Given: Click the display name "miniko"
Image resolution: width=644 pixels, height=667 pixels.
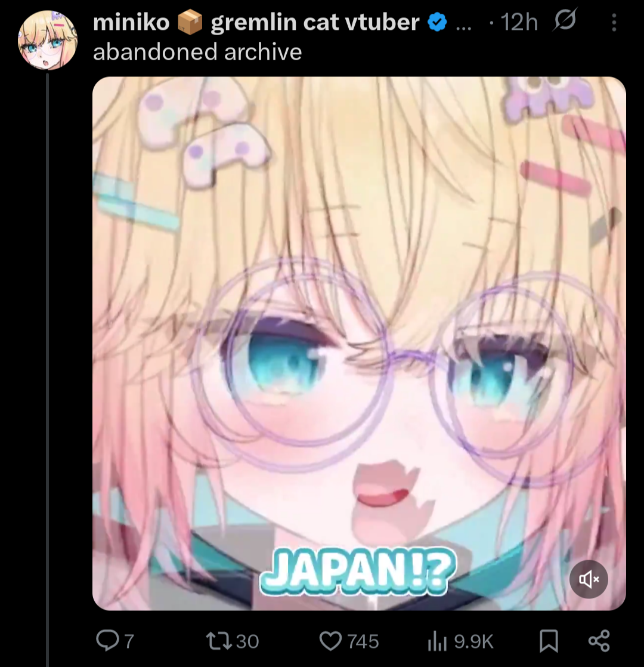Looking at the screenshot, I should pos(131,22).
